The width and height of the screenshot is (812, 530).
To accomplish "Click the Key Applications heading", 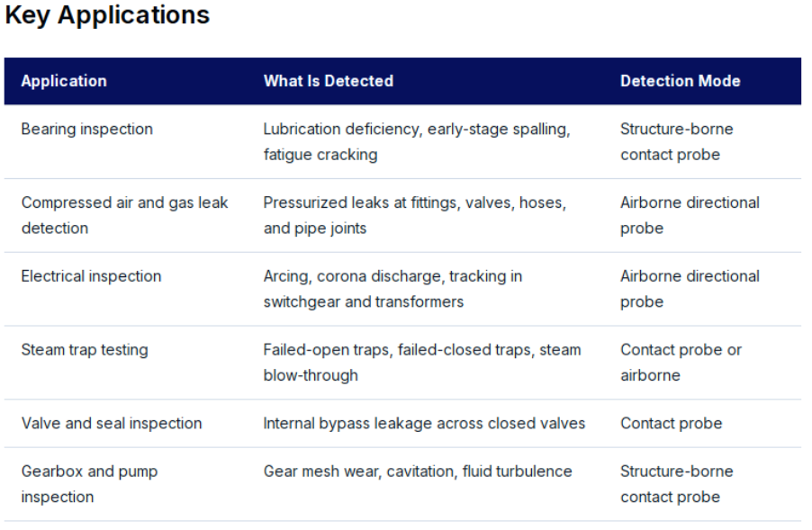I will (x=107, y=15).
